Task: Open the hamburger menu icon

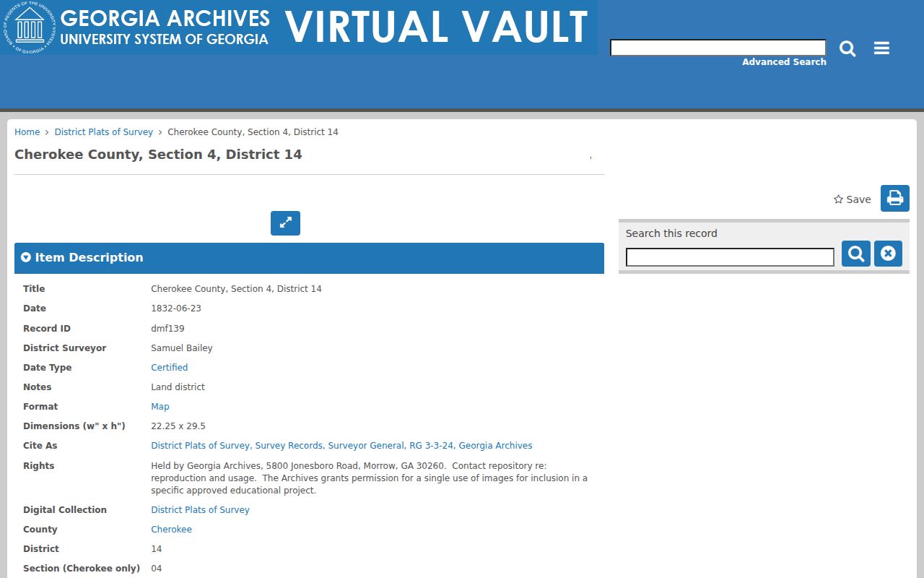Action: pyautogui.click(x=881, y=48)
